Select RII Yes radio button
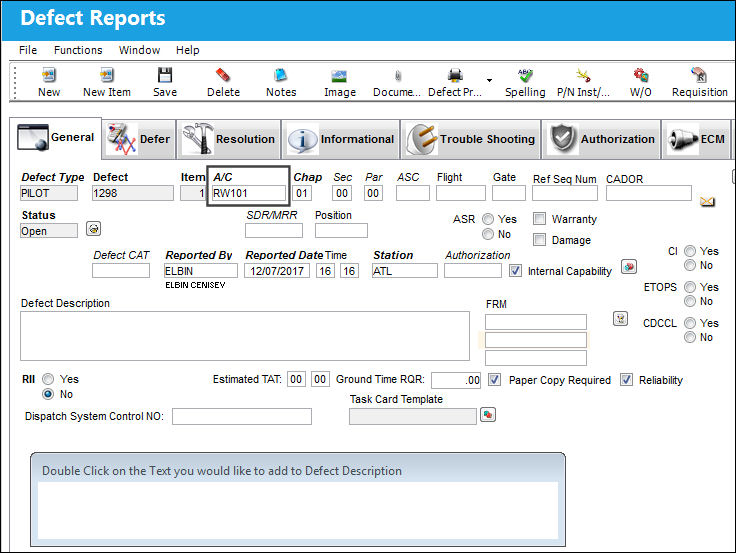The width and height of the screenshot is (736, 553). pos(48,379)
